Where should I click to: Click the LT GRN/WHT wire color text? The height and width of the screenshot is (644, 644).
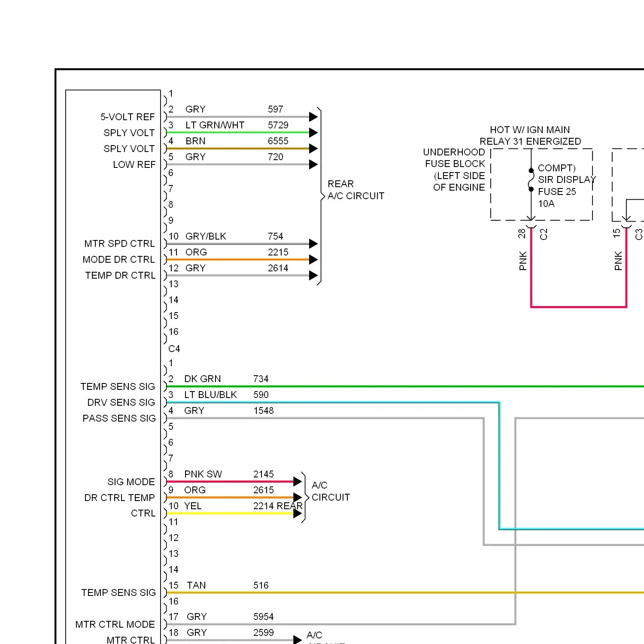coord(215,125)
